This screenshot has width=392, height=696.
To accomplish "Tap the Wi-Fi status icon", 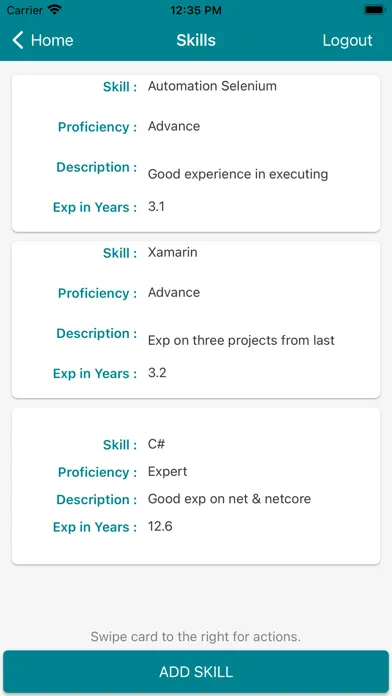I will (x=55, y=10).
